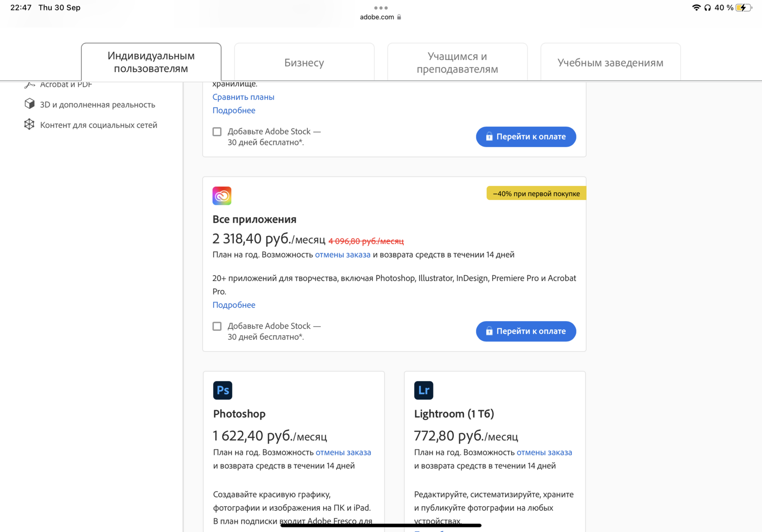762x532 pixels.
Task: Click the Creative Cloud all apps icon
Action: click(x=222, y=196)
